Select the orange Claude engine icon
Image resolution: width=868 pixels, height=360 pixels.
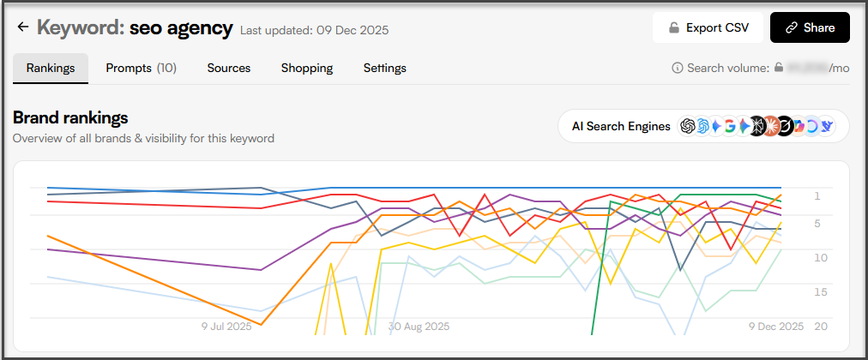771,126
